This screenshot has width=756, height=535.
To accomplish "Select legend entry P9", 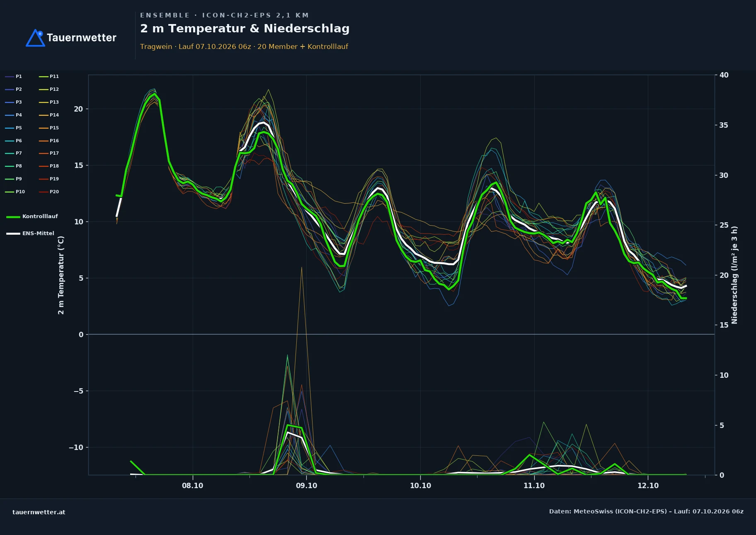I will pyautogui.click(x=14, y=179).
